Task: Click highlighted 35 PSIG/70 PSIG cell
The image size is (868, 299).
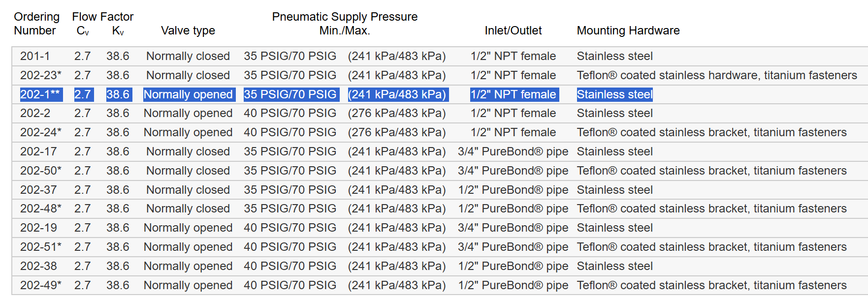Action: coord(290,94)
